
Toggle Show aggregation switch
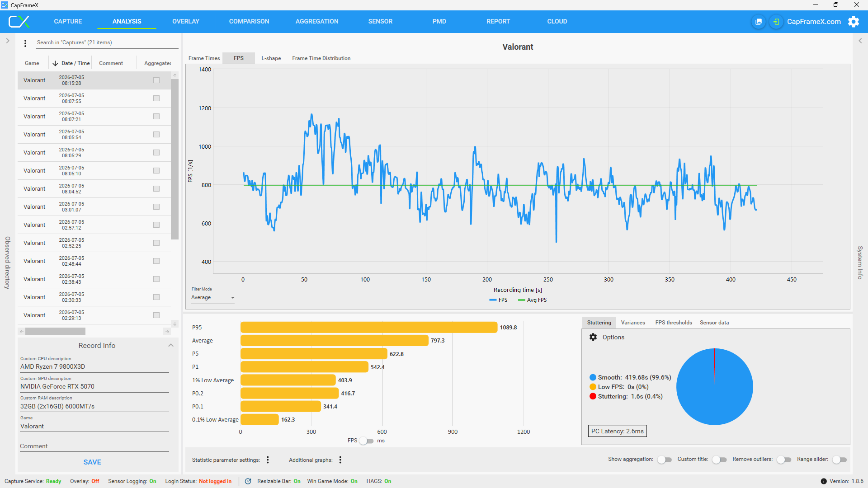click(665, 460)
